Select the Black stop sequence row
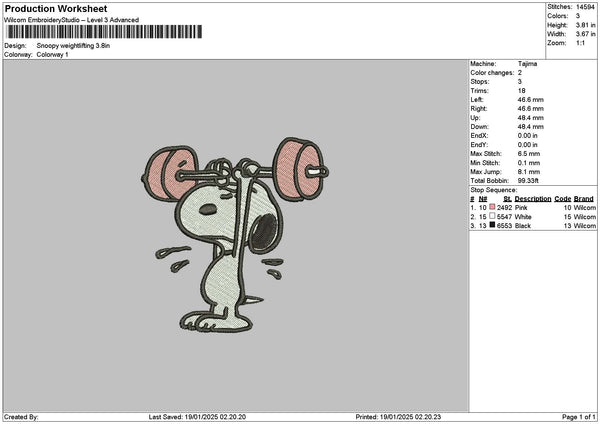 (x=530, y=226)
